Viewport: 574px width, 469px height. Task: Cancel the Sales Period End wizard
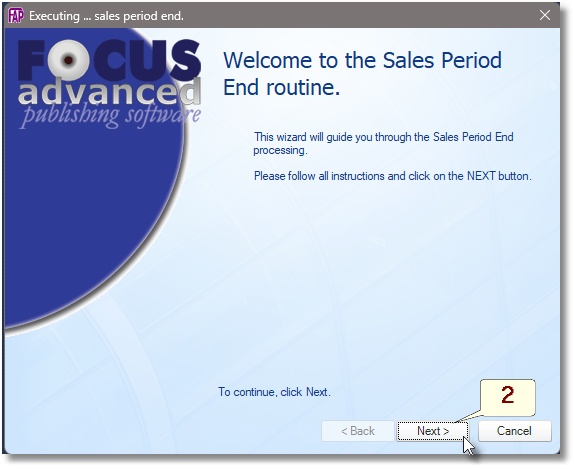click(x=514, y=431)
